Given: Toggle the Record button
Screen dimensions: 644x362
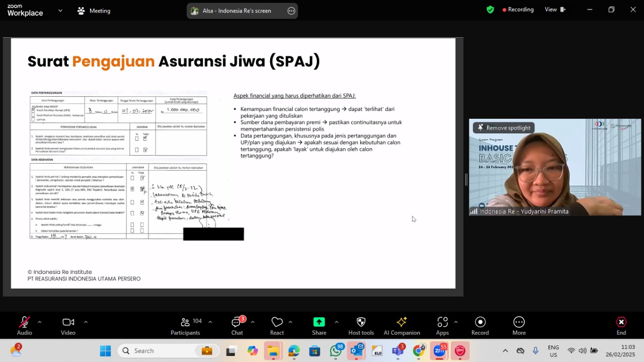Looking at the screenshot, I should 480,322.
